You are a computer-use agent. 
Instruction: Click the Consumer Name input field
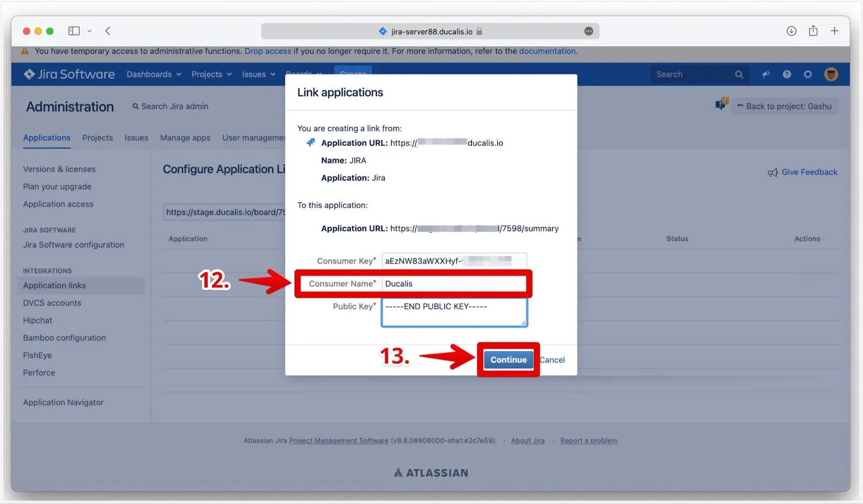point(453,284)
